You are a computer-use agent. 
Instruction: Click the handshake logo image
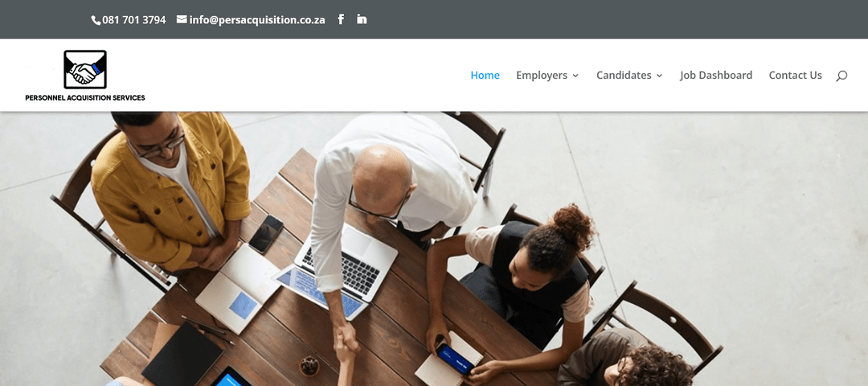coord(85,69)
